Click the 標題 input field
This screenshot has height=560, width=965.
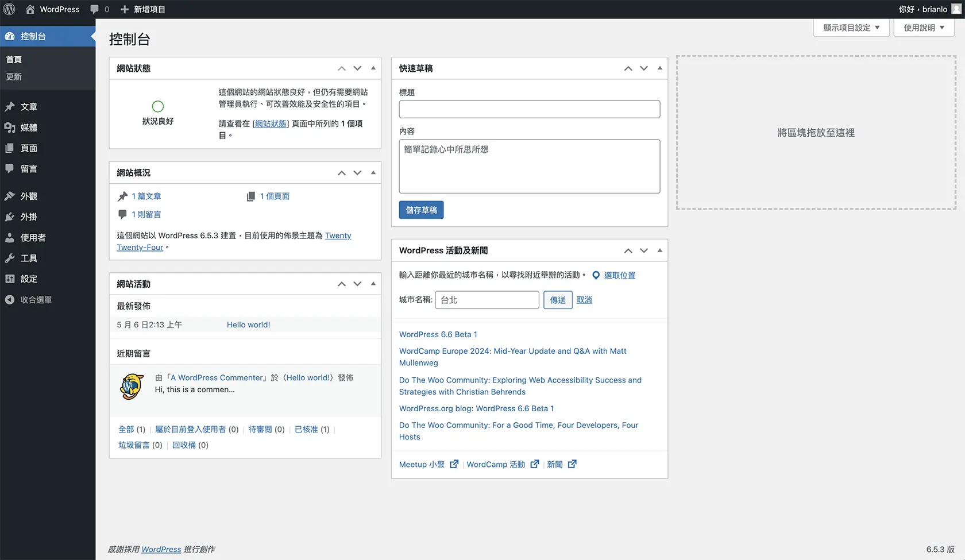tap(530, 109)
